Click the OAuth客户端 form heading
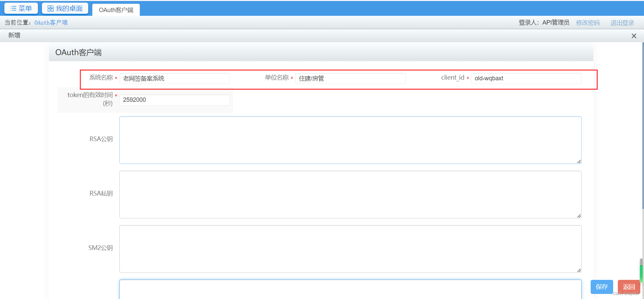The height and width of the screenshot is (299, 644). (x=78, y=52)
